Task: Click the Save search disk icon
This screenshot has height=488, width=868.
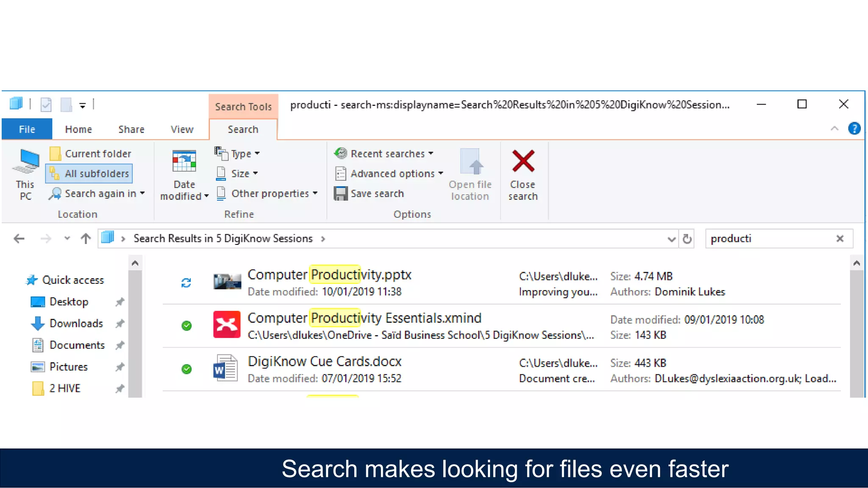Action: [340, 194]
